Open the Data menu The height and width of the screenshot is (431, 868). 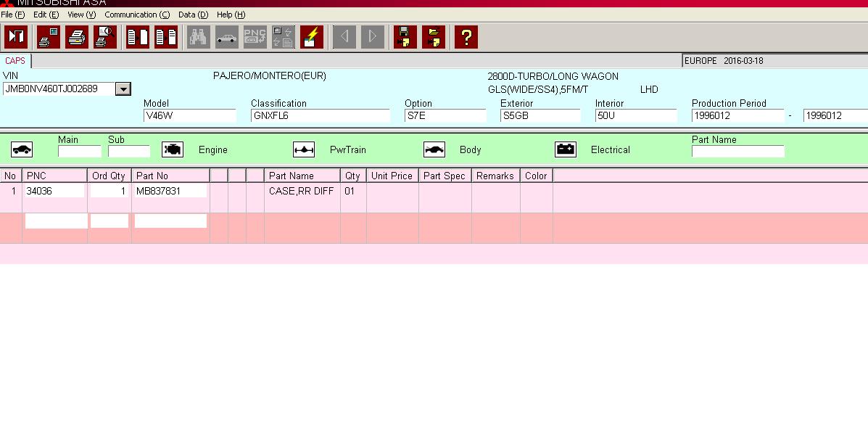(193, 15)
